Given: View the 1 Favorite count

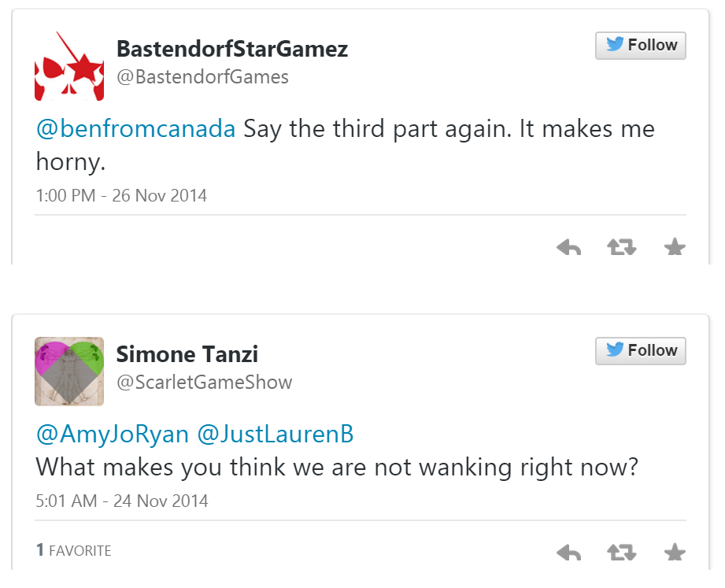Looking at the screenshot, I should [73, 551].
